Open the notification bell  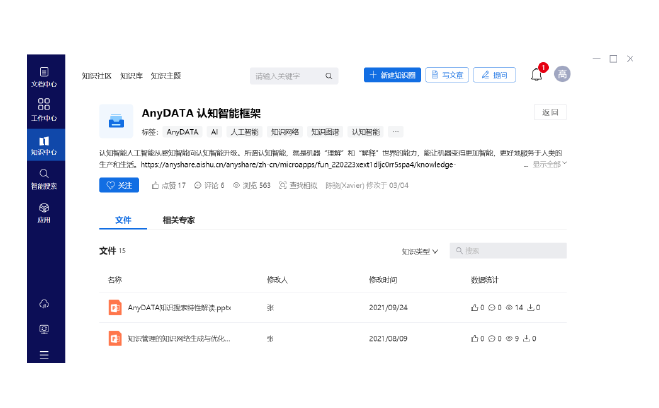pyautogui.click(x=536, y=75)
